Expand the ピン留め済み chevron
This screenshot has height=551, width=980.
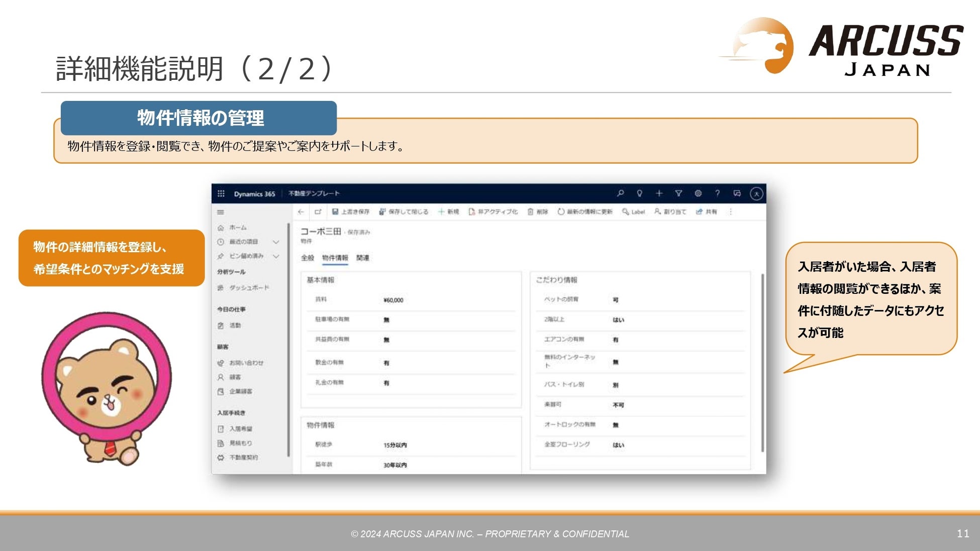pyautogui.click(x=276, y=256)
